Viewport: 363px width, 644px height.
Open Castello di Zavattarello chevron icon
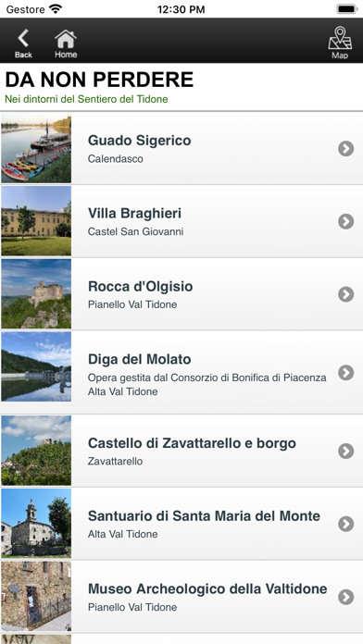tap(346, 451)
